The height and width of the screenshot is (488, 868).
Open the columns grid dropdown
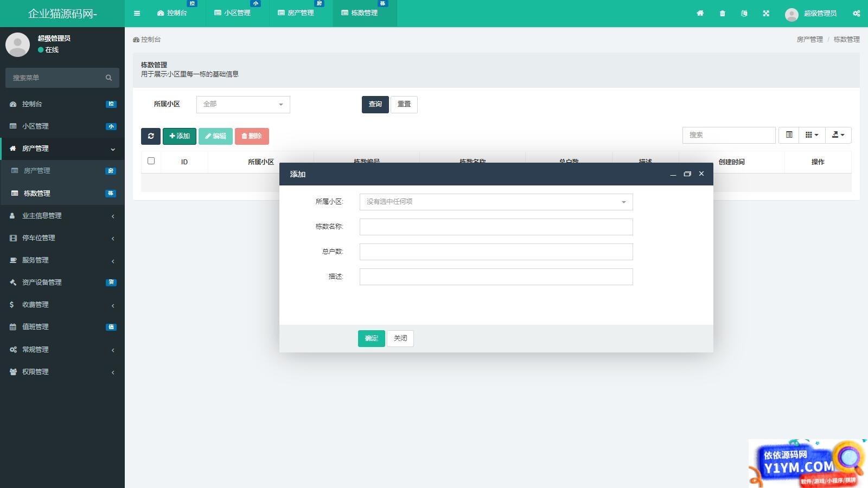(812, 135)
